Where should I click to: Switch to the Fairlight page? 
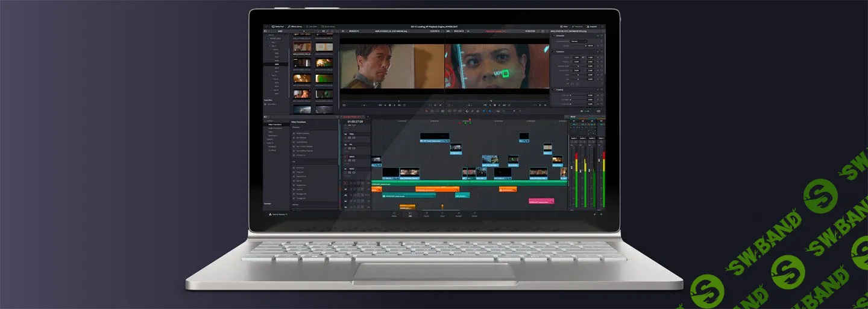[x=458, y=214]
